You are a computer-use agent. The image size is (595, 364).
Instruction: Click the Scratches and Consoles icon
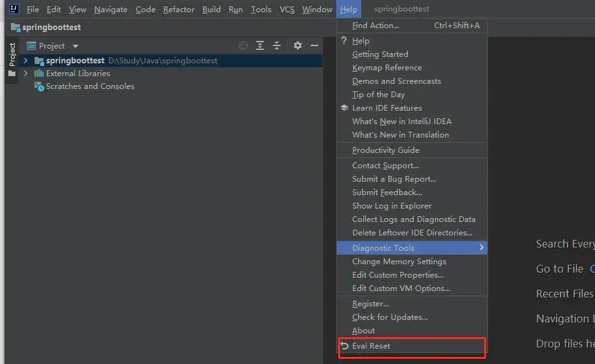tap(39, 86)
